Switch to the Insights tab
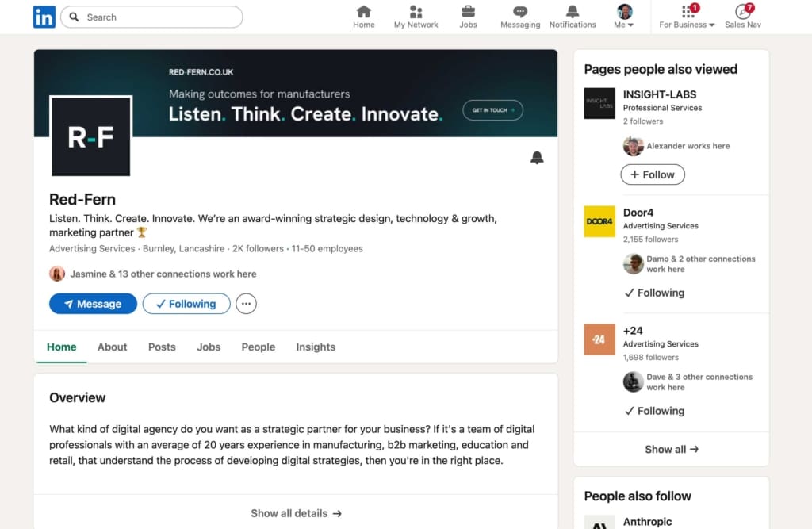The width and height of the screenshot is (812, 529). click(316, 347)
